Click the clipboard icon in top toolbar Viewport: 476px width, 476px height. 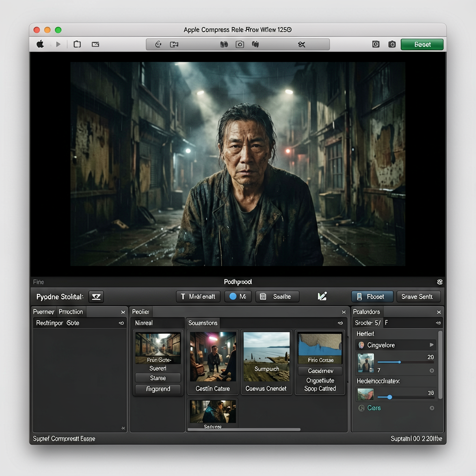coord(77,44)
